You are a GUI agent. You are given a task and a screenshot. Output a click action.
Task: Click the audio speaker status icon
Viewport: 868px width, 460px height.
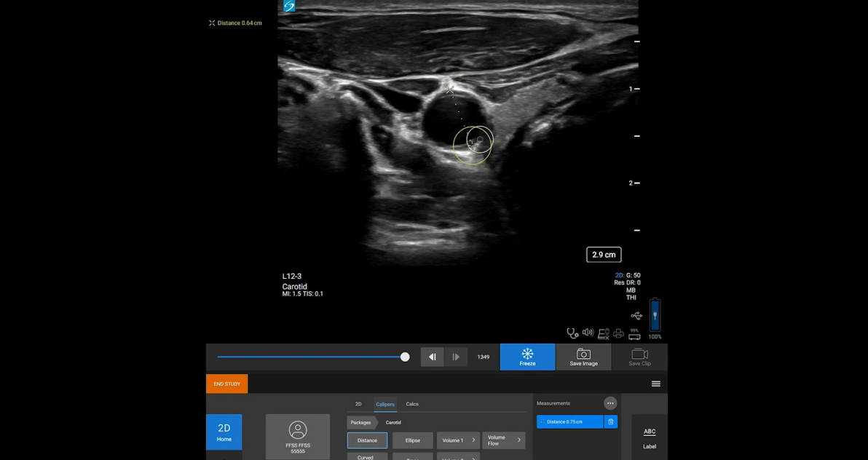(588, 333)
